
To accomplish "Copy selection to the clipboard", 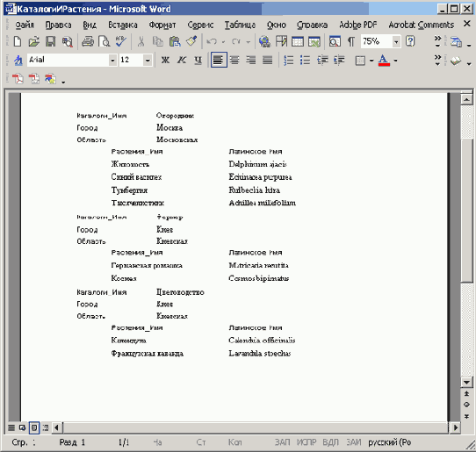I will [x=157, y=41].
